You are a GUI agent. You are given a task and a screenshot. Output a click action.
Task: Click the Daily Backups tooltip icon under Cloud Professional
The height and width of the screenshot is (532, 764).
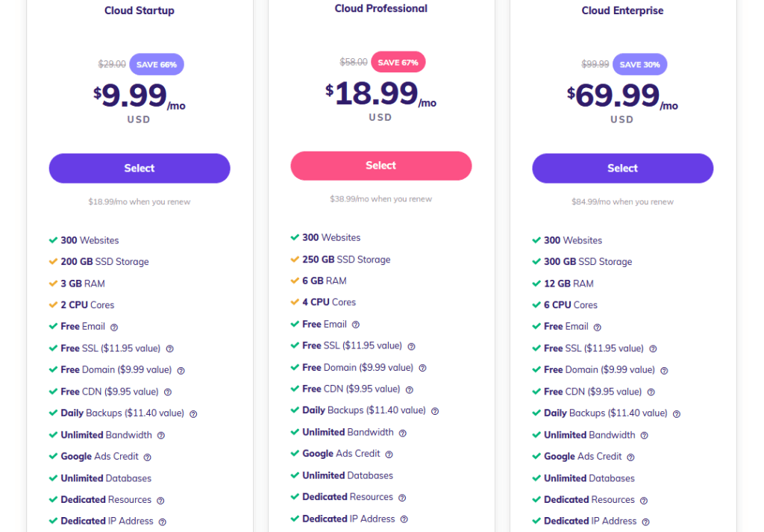tap(435, 410)
